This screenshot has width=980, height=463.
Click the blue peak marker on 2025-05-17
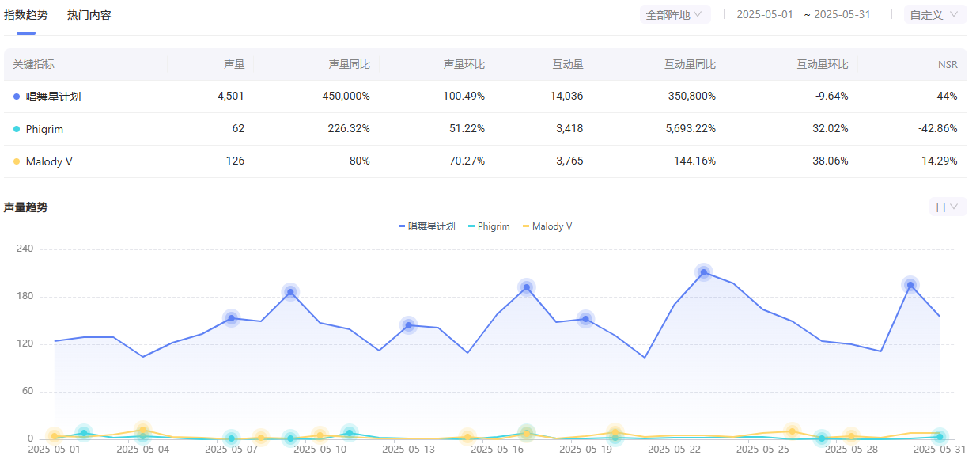527,287
